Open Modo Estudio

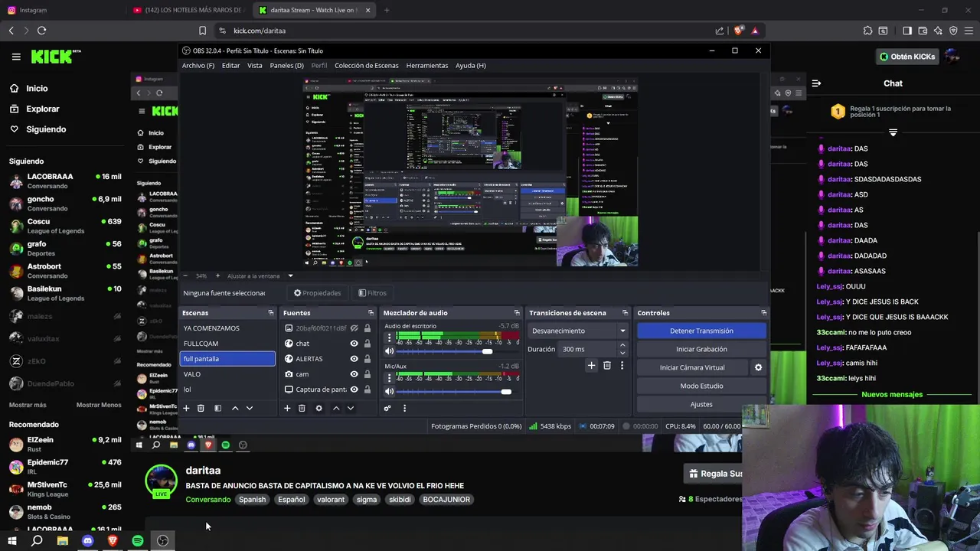point(701,386)
